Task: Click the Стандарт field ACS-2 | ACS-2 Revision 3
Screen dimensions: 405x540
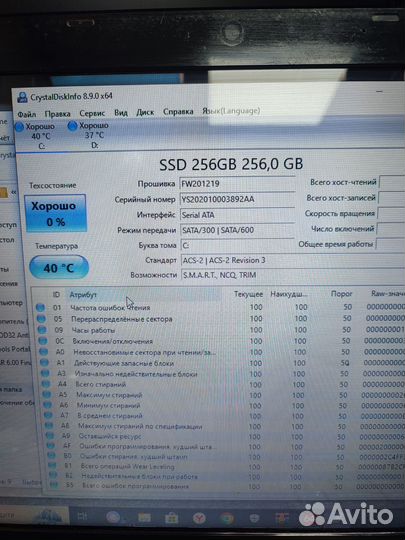Action: coord(293,260)
